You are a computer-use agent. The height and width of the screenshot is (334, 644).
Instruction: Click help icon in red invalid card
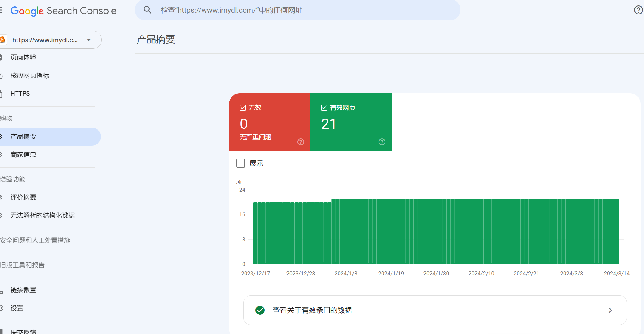301,142
